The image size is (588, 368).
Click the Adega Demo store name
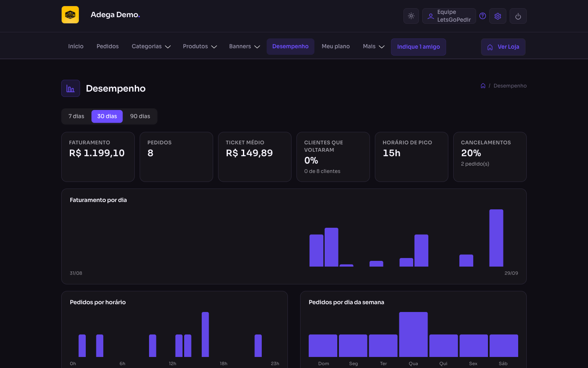(x=115, y=15)
